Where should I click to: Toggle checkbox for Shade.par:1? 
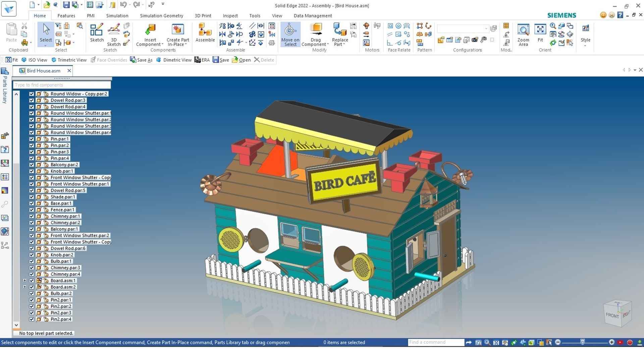(32, 197)
